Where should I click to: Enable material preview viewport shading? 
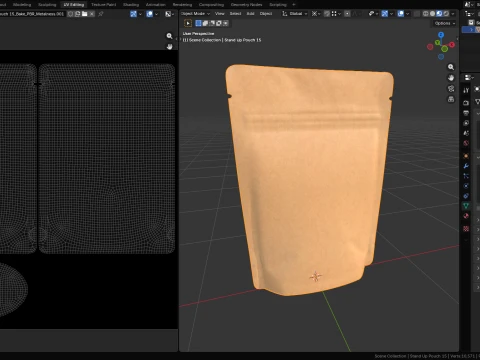click(x=439, y=14)
